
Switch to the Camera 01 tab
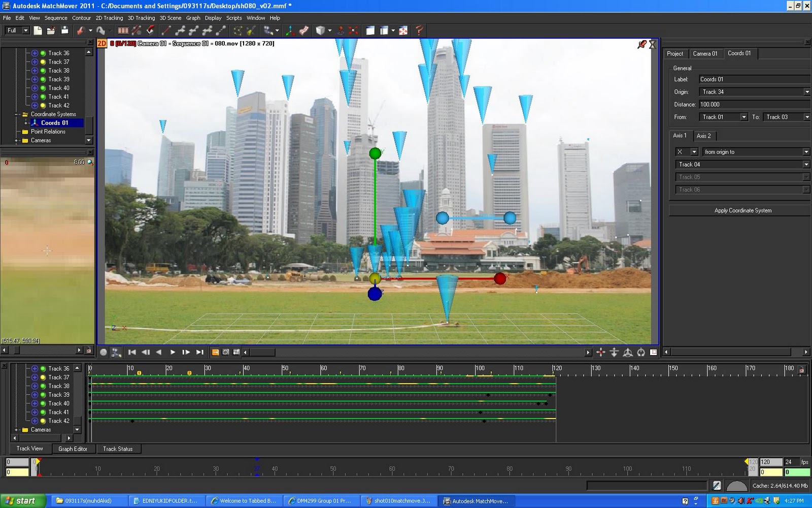pos(706,53)
